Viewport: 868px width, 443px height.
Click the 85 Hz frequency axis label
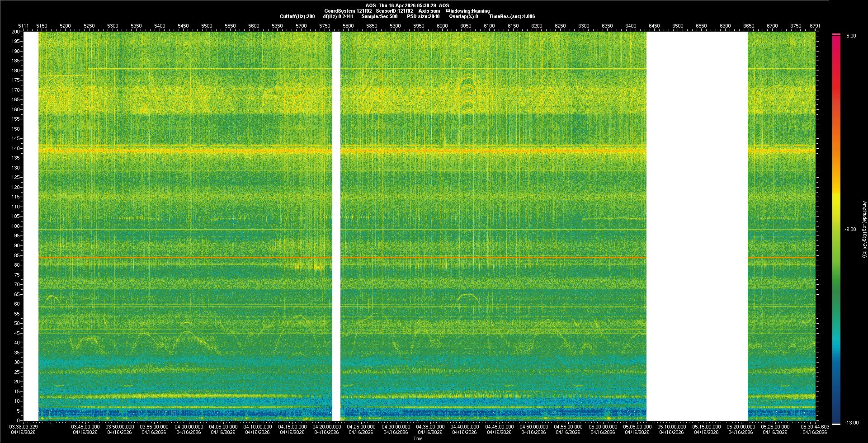click(x=17, y=255)
